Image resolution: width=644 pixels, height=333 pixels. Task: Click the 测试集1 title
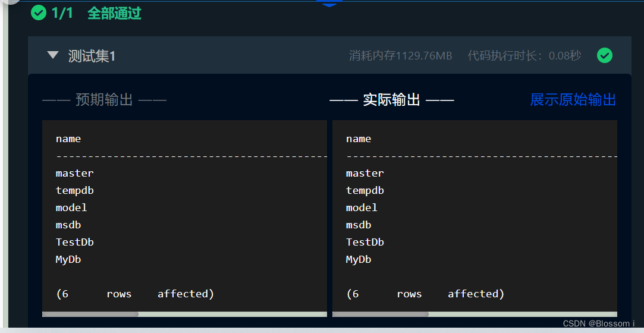(92, 56)
